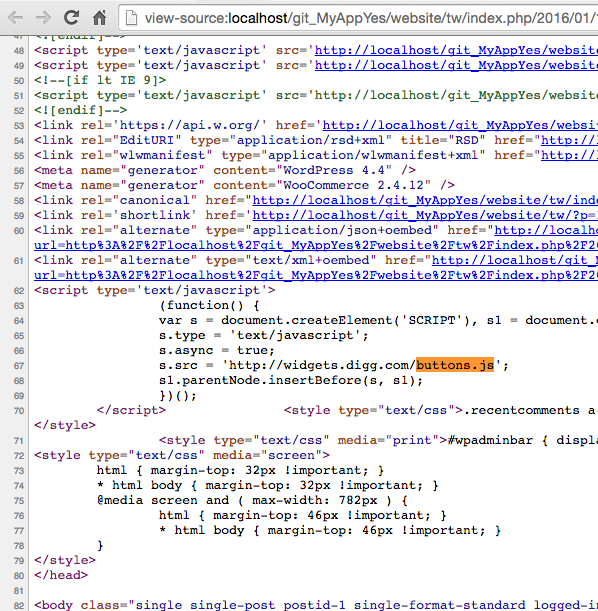Click the page document icon in address bar
The image size is (598, 611).
click(x=131, y=18)
